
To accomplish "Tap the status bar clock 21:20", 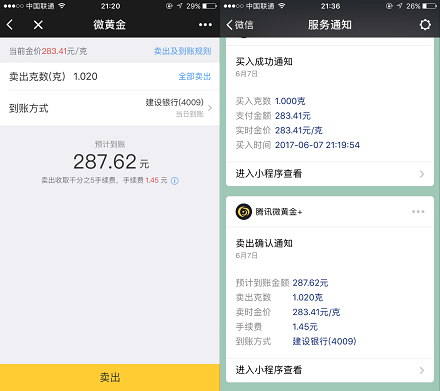I will [110, 6].
